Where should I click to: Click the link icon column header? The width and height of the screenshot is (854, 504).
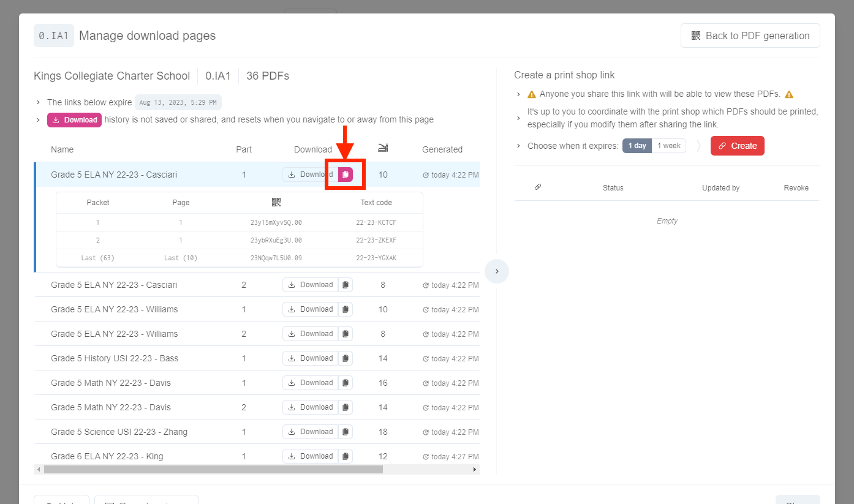pyautogui.click(x=538, y=187)
